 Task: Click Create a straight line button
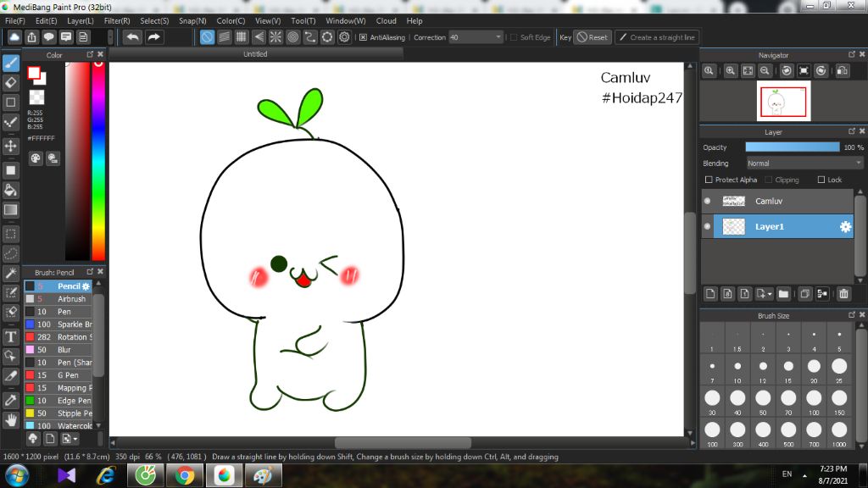(657, 37)
